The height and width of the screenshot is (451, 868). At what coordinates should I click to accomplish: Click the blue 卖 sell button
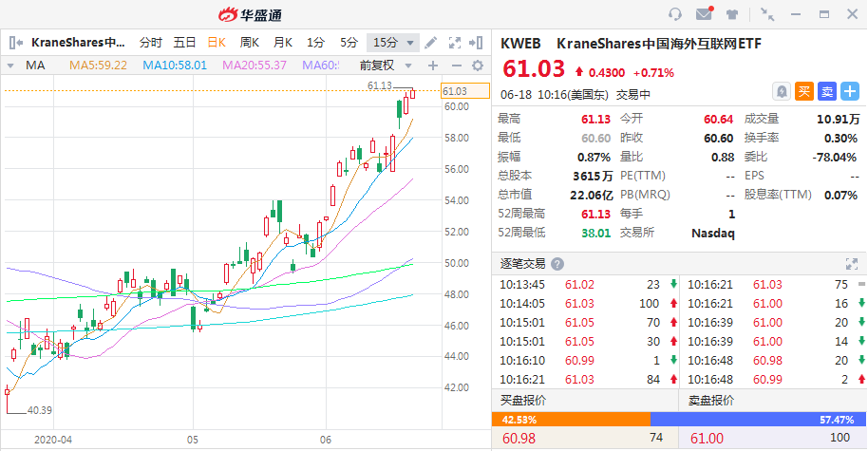coord(827,91)
